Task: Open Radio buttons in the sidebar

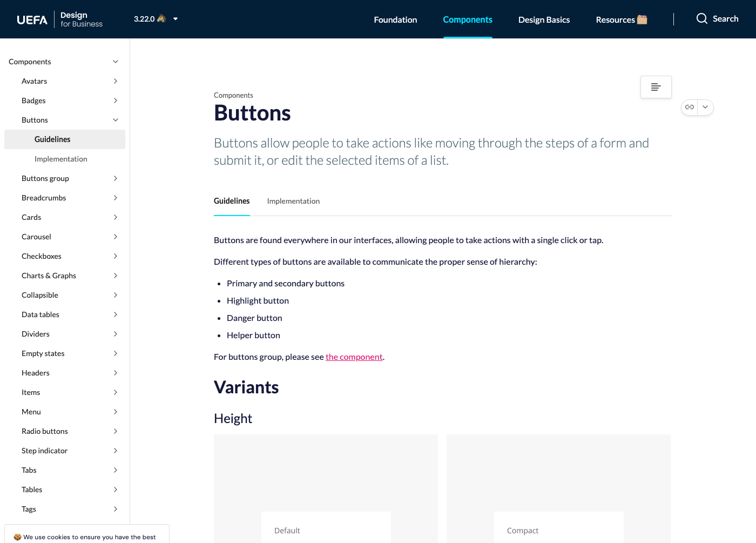Action: 65,431
